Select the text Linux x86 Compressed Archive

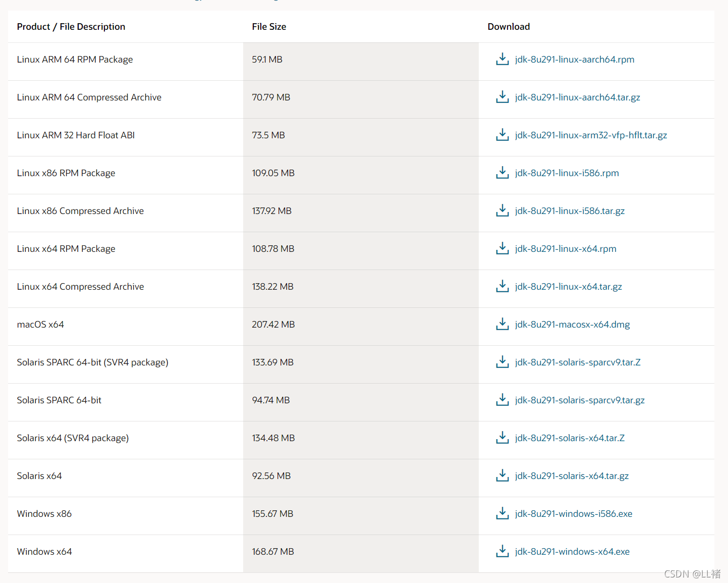pyautogui.click(x=80, y=211)
